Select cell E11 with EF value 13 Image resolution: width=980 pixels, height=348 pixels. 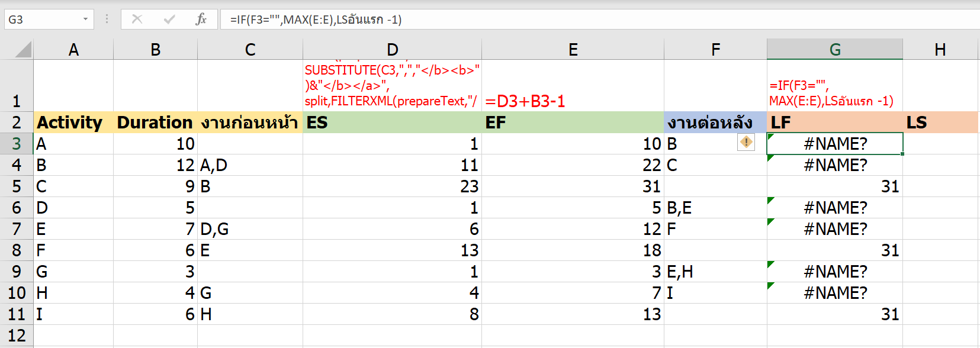pyautogui.click(x=573, y=314)
